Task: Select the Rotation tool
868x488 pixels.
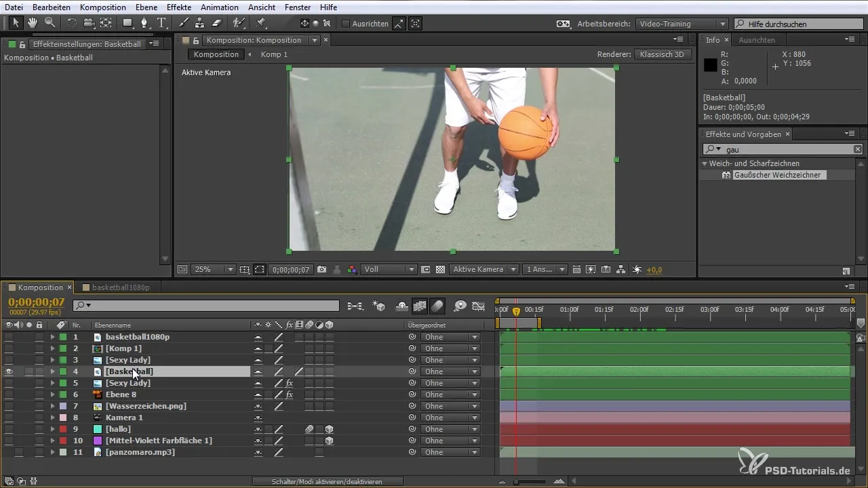Action: (71, 23)
